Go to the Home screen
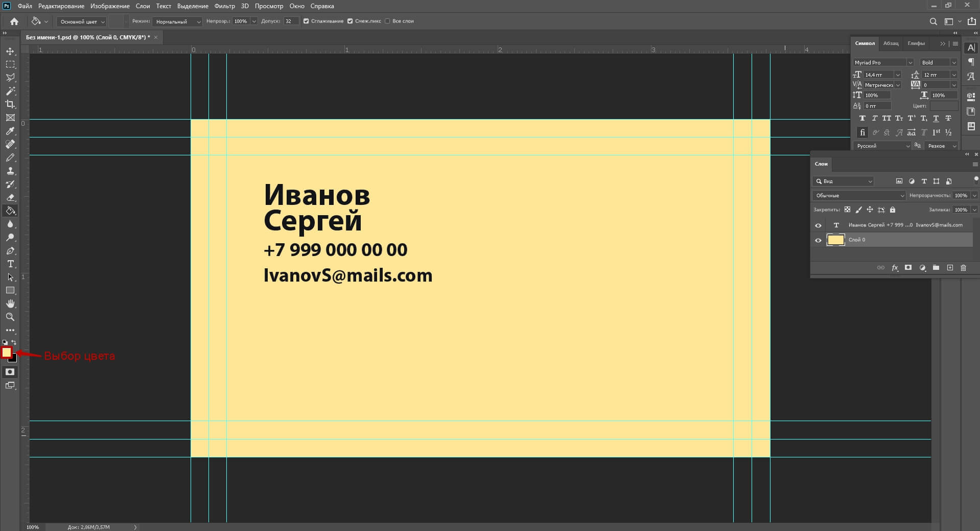The image size is (980, 531). point(14,21)
